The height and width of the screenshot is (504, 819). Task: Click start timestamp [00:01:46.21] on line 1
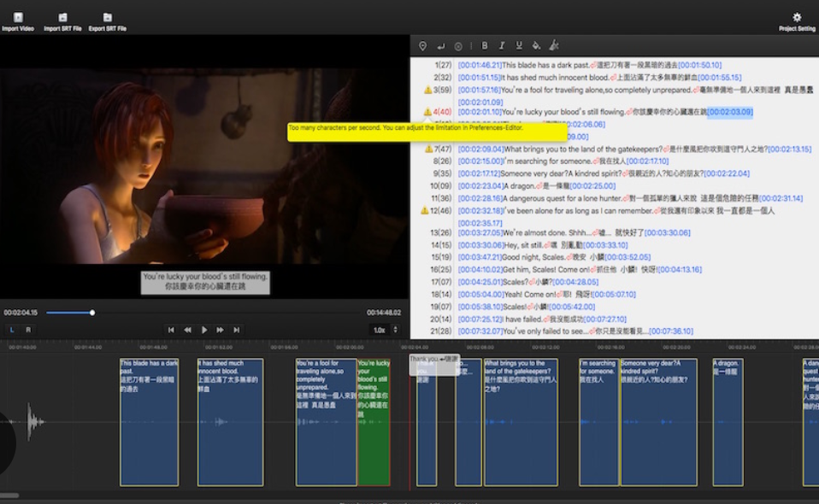480,65
